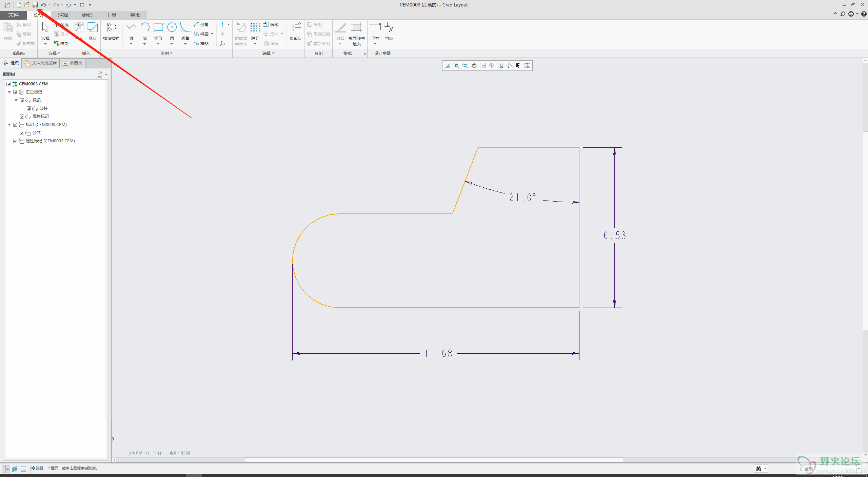
Task: Open the 文件夹浏览器 navigator tab
Action: (41, 63)
